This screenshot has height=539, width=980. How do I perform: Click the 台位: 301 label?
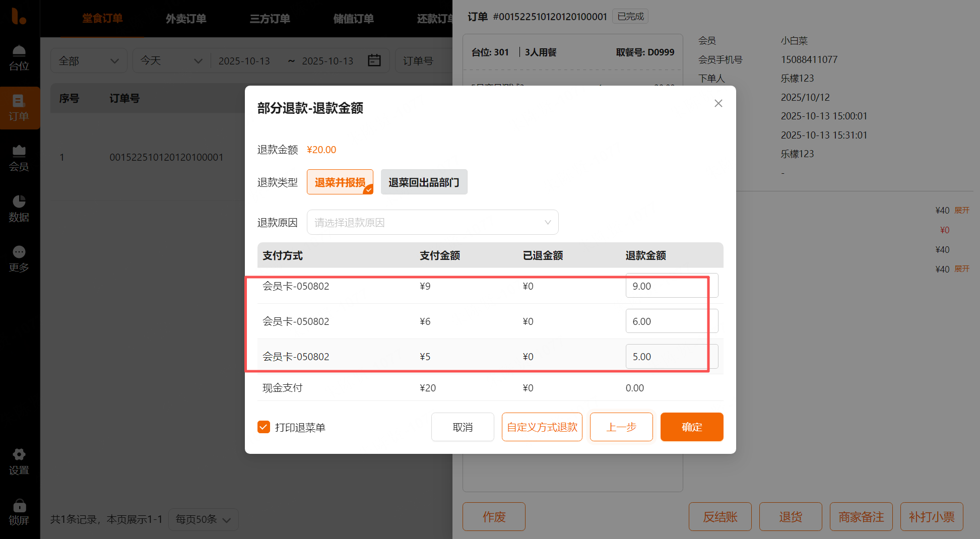(490, 52)
